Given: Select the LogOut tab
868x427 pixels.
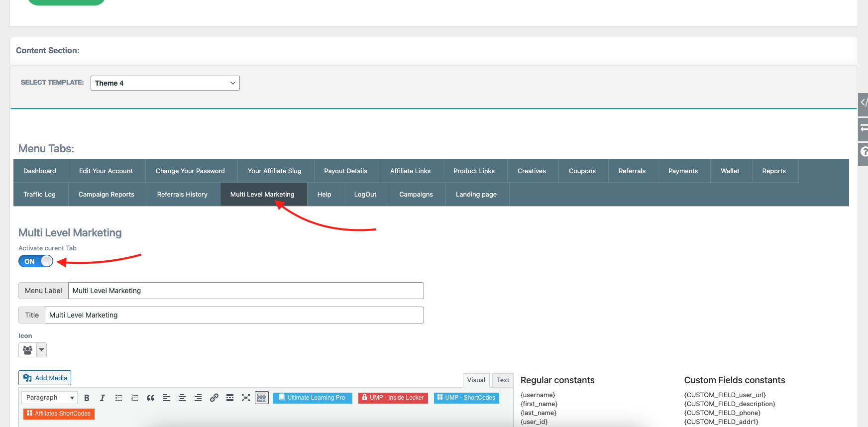Looking at the screenshot, I should click(x=365, y=195).
